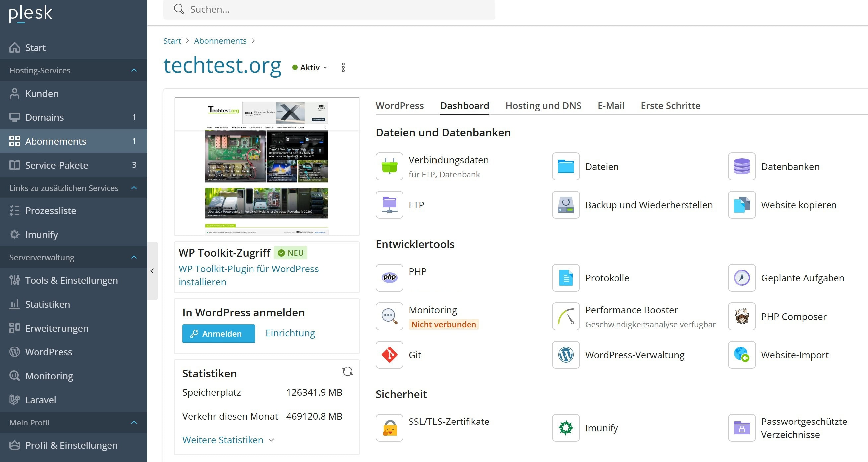
Task: Open WordPress-Verwaltung logo icon
Action: (x=566, y=354)
